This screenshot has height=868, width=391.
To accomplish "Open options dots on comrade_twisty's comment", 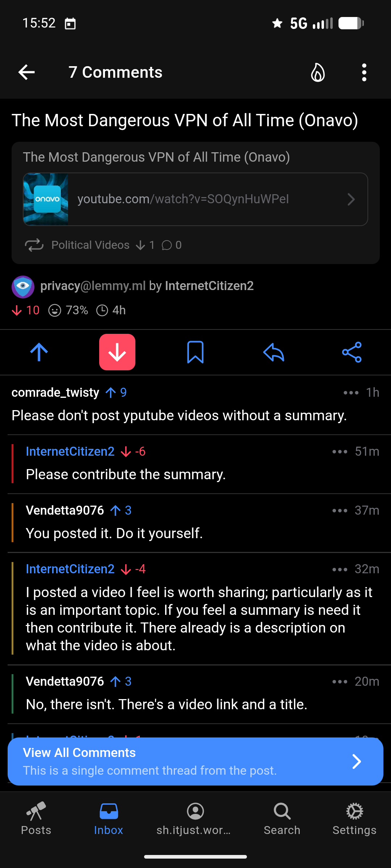I will pyautogui.click(x=351, y=392).
